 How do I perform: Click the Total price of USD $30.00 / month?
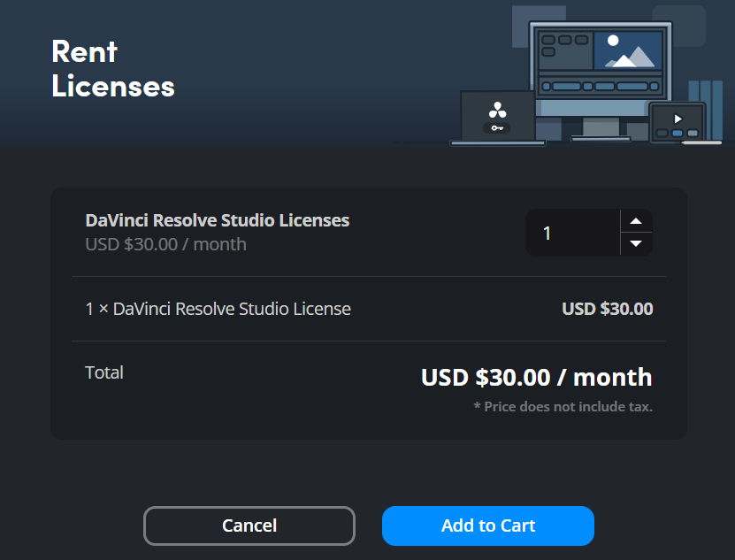coord(536,377)
